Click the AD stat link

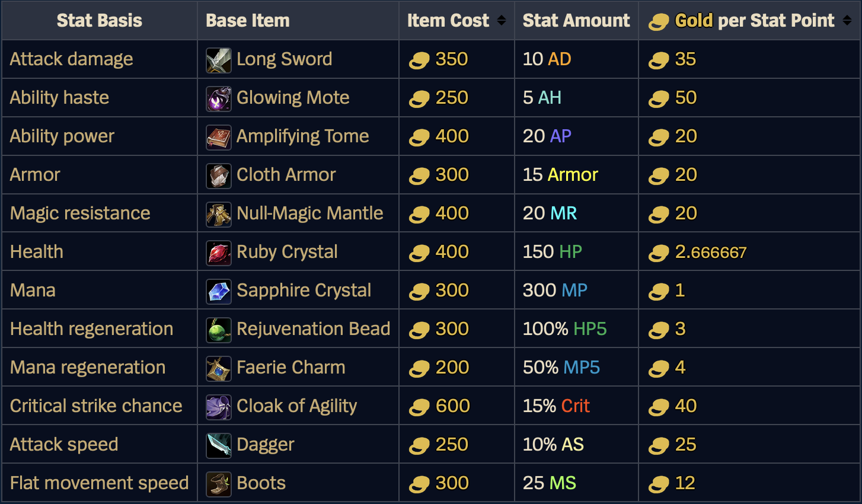pos(559,59)
